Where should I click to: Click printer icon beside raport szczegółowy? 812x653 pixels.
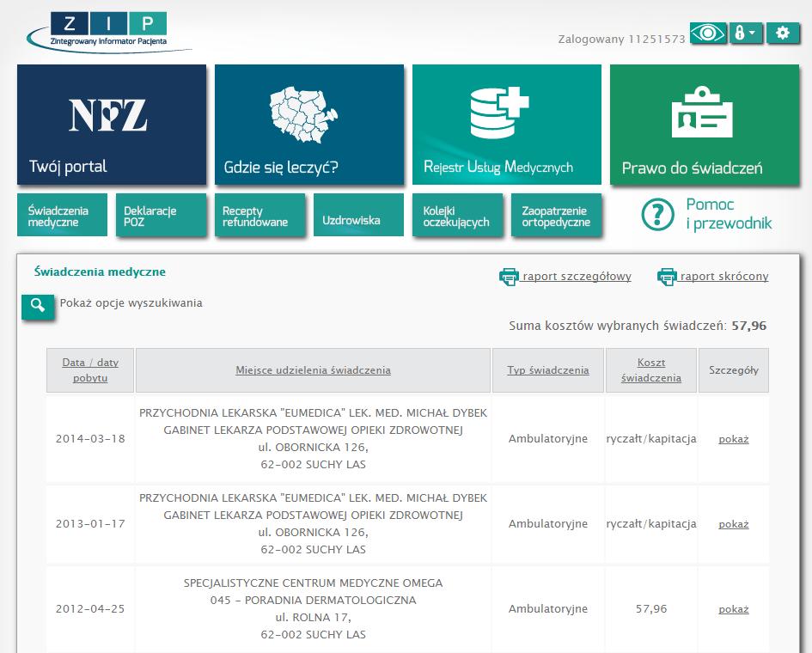[509, 277]
